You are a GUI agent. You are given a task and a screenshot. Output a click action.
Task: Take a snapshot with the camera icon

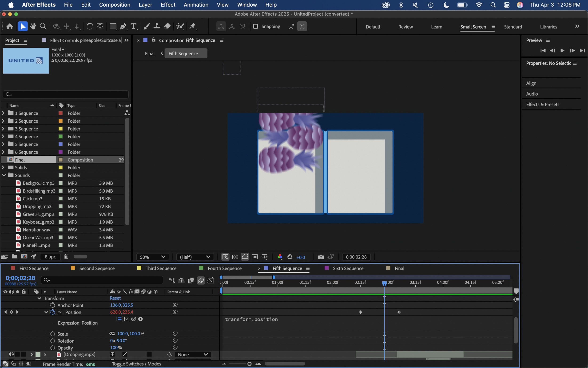(321, 257)
